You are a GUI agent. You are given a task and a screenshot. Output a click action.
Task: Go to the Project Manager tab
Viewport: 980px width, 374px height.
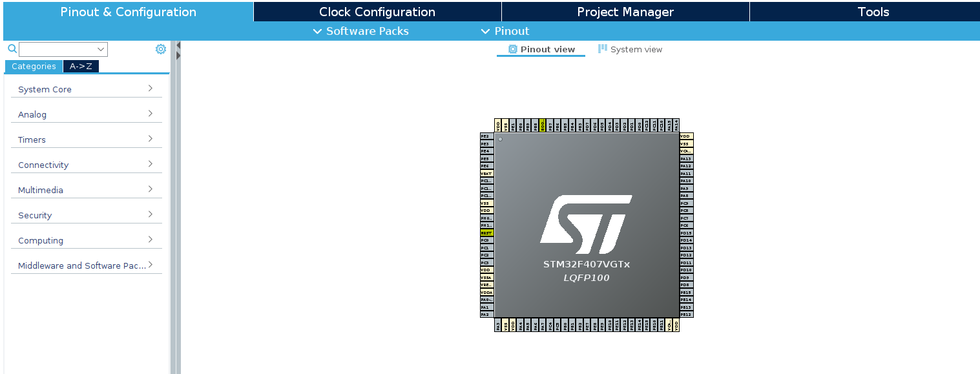click(x=625, y=12)
